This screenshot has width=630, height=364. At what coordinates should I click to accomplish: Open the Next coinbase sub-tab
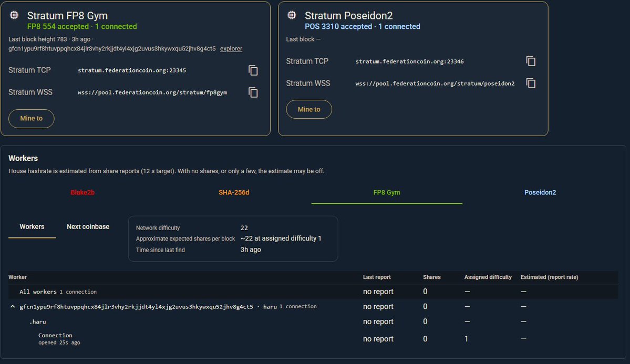[x=88, y=226]
